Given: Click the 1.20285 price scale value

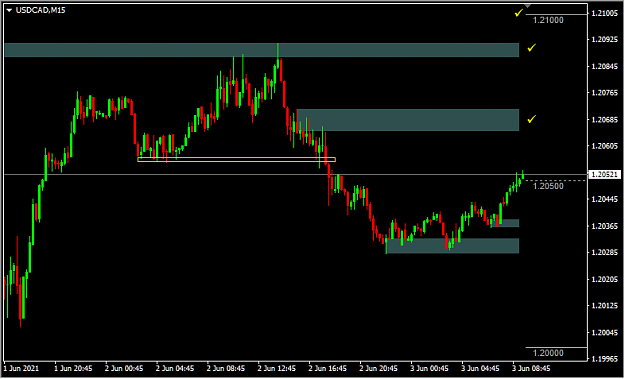Looking at the screenshot, I should click(605, 252).
